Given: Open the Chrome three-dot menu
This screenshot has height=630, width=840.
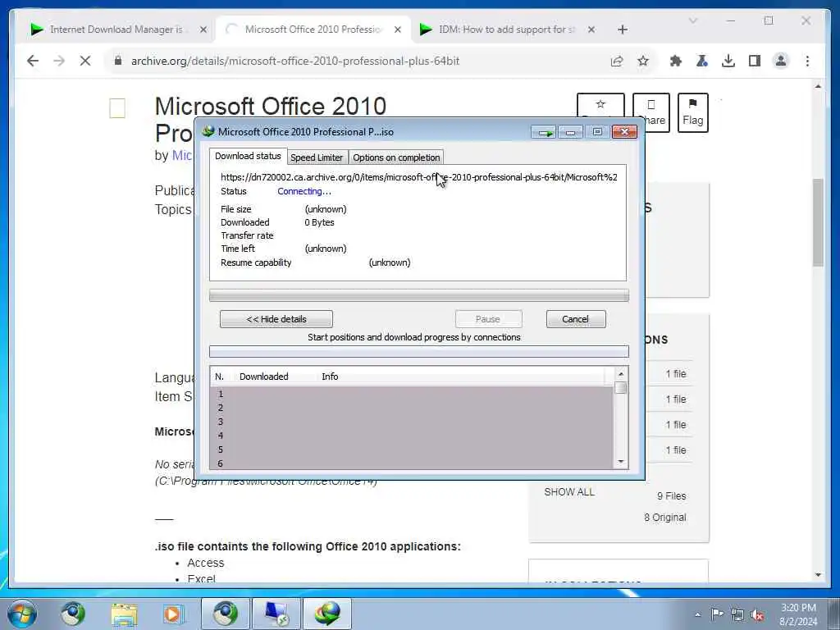Looking at the screenshot, I should click(807, 61).
